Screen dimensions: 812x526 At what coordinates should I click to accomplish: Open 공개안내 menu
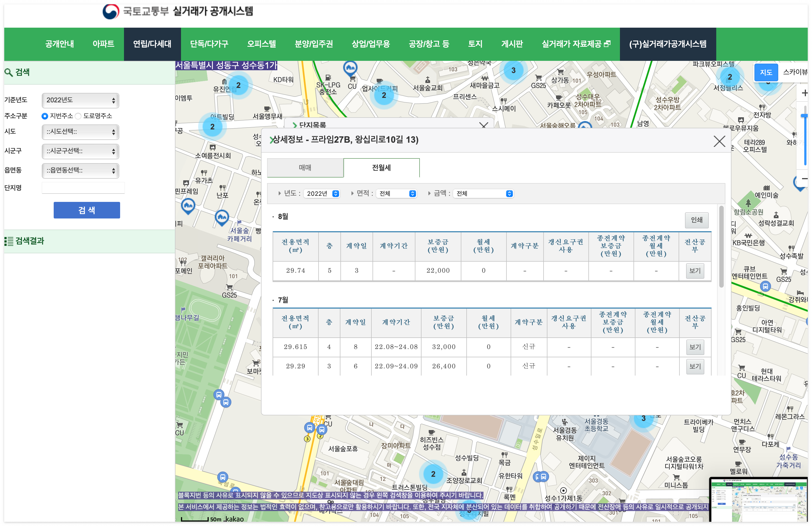tap(60, 44)
